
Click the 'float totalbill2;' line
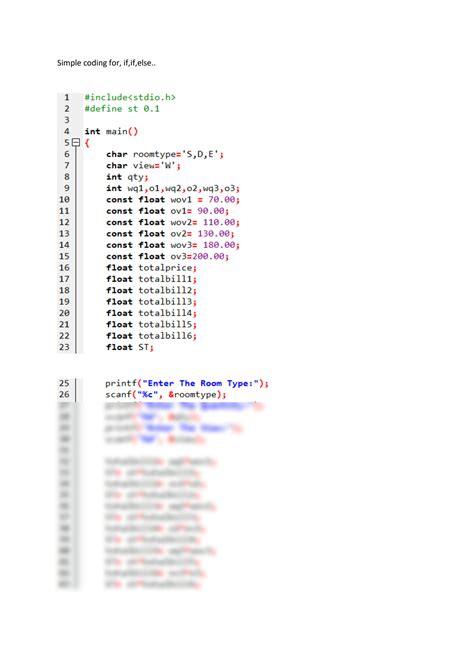click(x=151, y=290)
